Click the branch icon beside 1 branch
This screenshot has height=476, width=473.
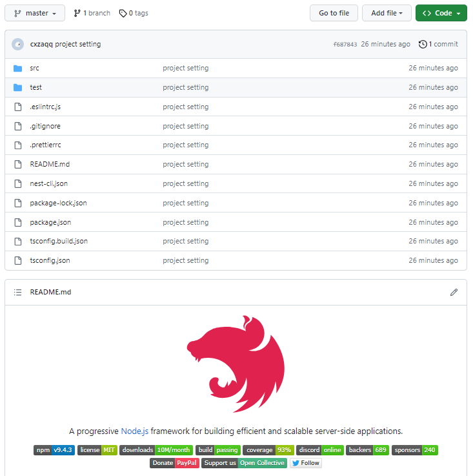[77, 14]
